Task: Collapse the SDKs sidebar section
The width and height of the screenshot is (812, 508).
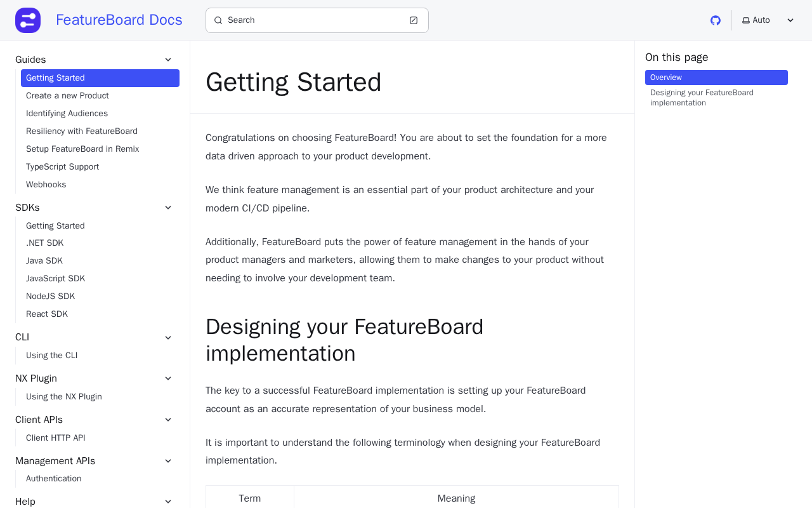Action: coord(168,208)
